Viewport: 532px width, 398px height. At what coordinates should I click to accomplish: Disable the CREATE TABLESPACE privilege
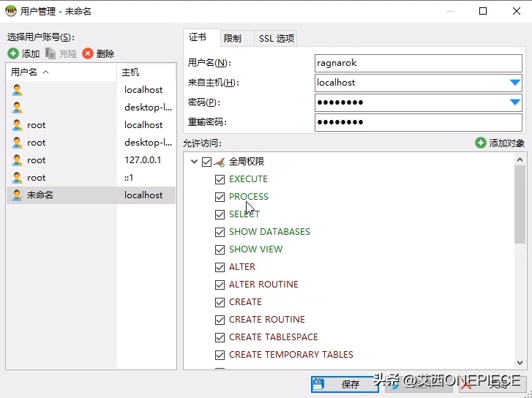(220, 337)
